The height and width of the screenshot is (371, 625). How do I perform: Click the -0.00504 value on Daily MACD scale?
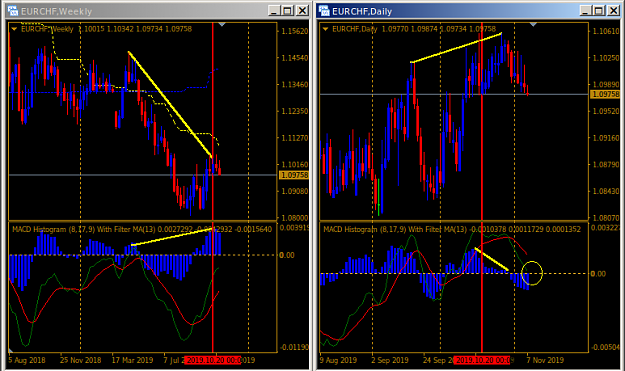[x=605, y=347]
